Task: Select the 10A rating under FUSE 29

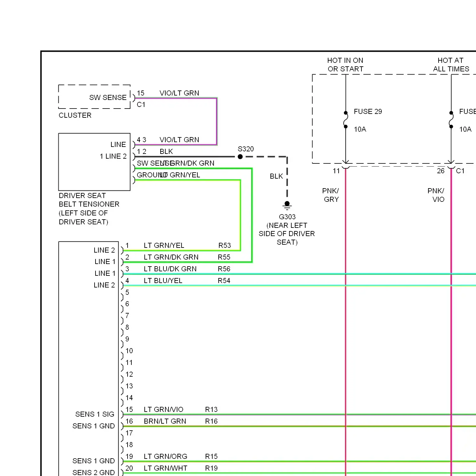Action: [x=360, y=129]
